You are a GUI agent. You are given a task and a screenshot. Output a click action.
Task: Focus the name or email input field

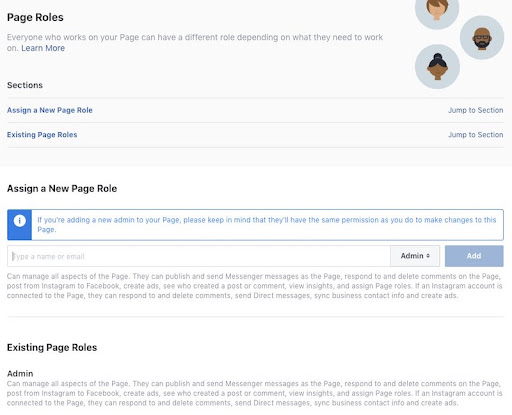point(199,256)
